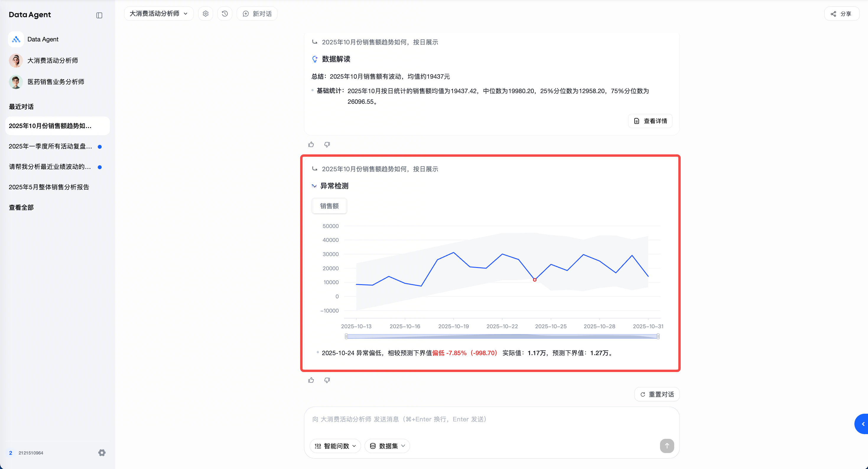The height and width of the screenshot is (469, 868).
Task: Expand the 智能问数 mode dropdown
Action: point(335,446)
